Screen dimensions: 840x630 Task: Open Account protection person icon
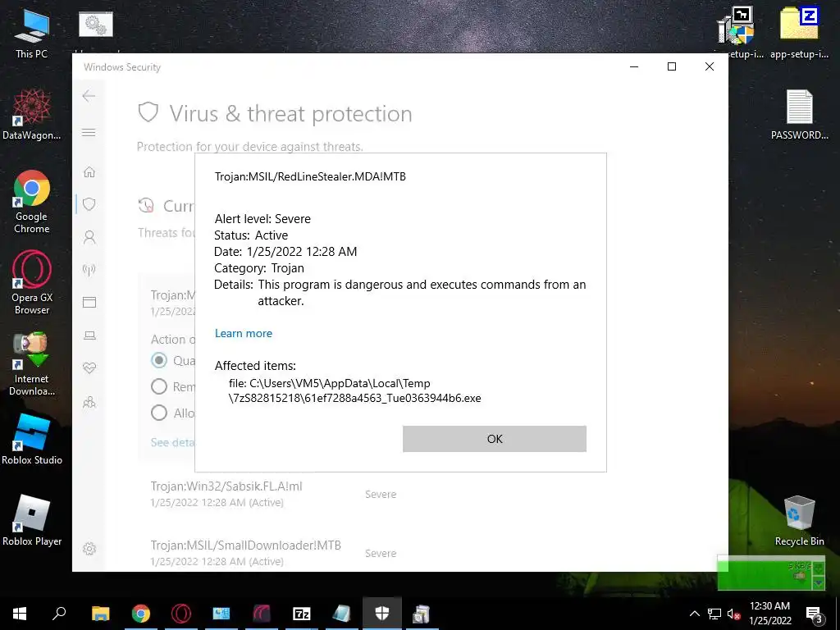point(89,237)
